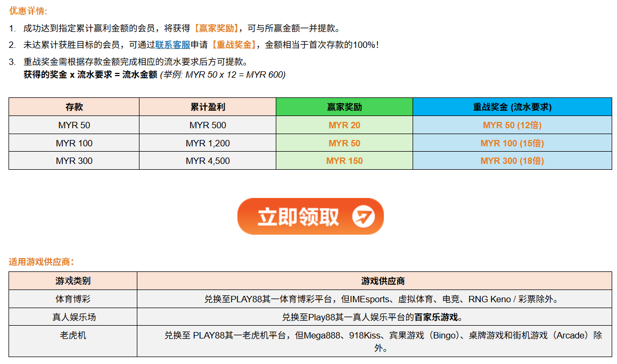
Task: Click the MYR 100 (15倍) bonus cell
Action: click(512, 143)
